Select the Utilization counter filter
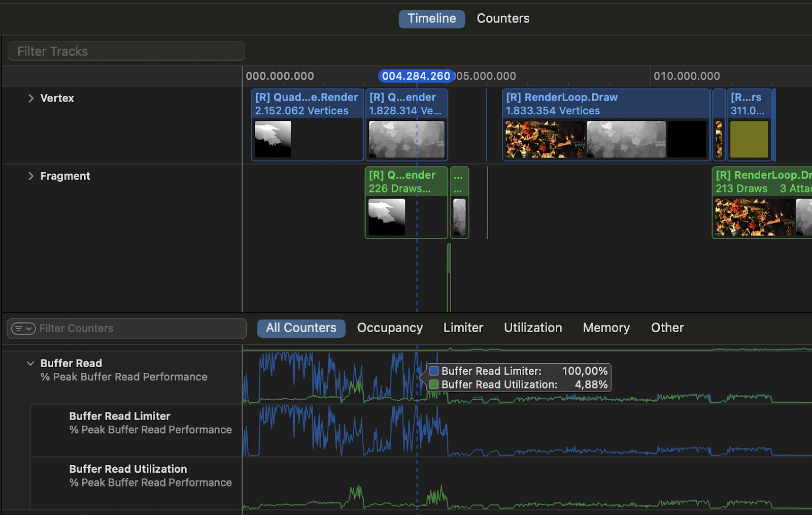This screenshot has height=515, width=812. click(533, 328)
